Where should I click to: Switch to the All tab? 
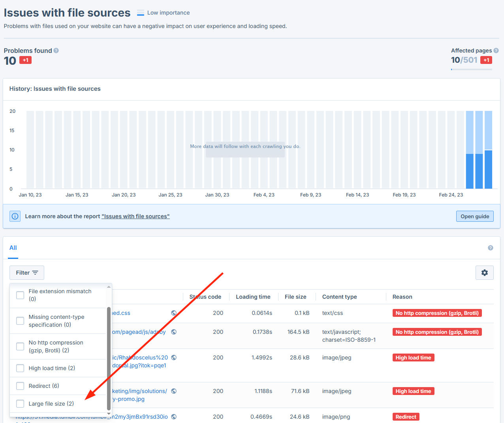point(13,248)
